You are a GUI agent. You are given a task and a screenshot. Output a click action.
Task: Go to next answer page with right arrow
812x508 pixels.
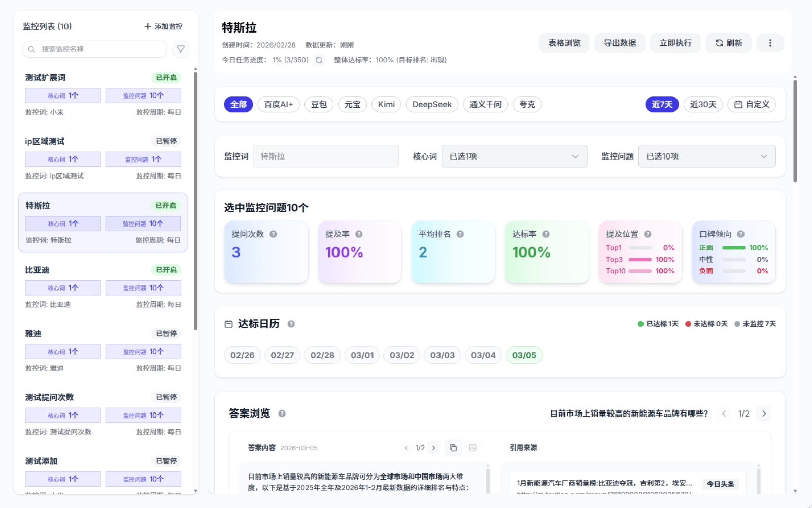pos(764,414)
